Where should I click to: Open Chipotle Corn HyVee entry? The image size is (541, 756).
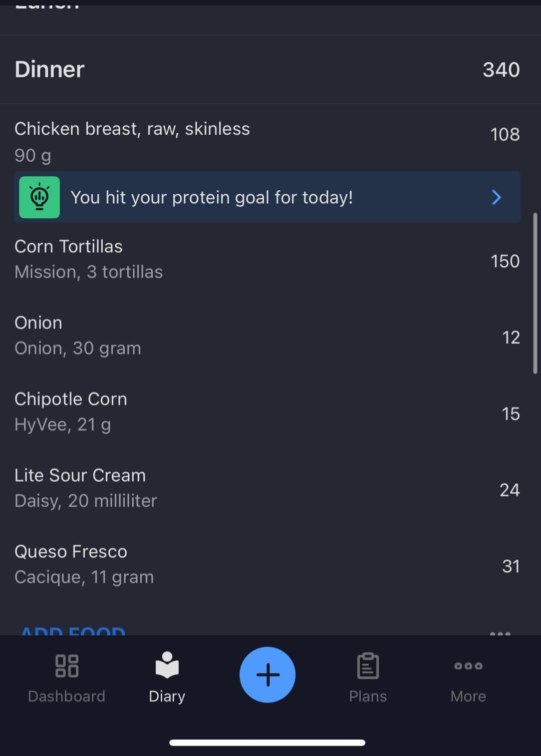click(x=267, y=412)
